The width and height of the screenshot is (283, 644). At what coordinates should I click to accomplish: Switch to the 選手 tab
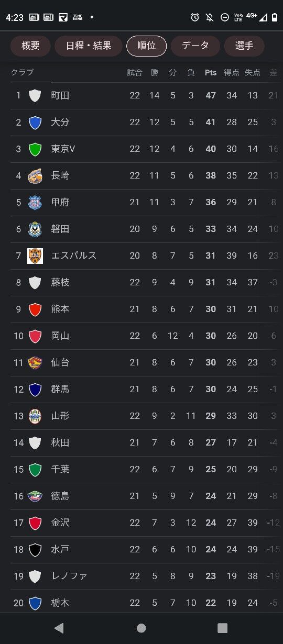pyautogui.click(x=244, y=46)
